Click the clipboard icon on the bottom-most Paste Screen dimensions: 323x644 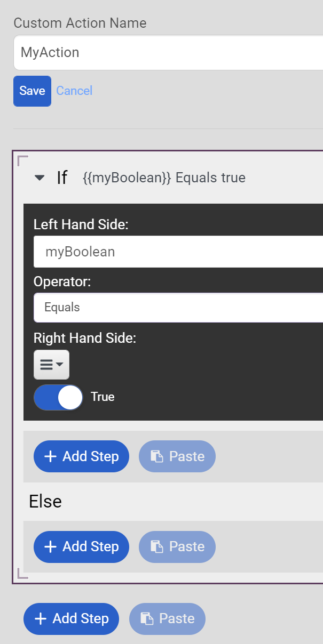click(147, 618)
